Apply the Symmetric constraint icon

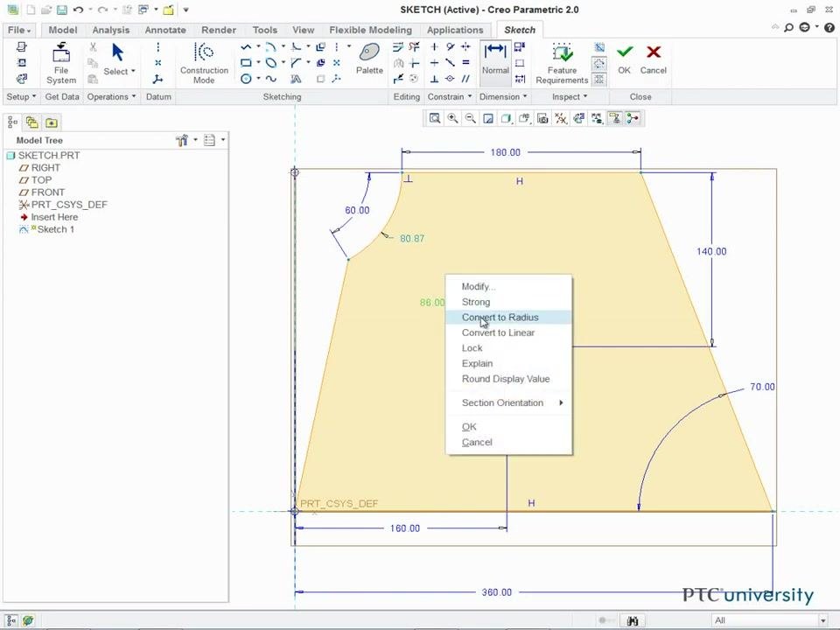(x=465, y=47)
